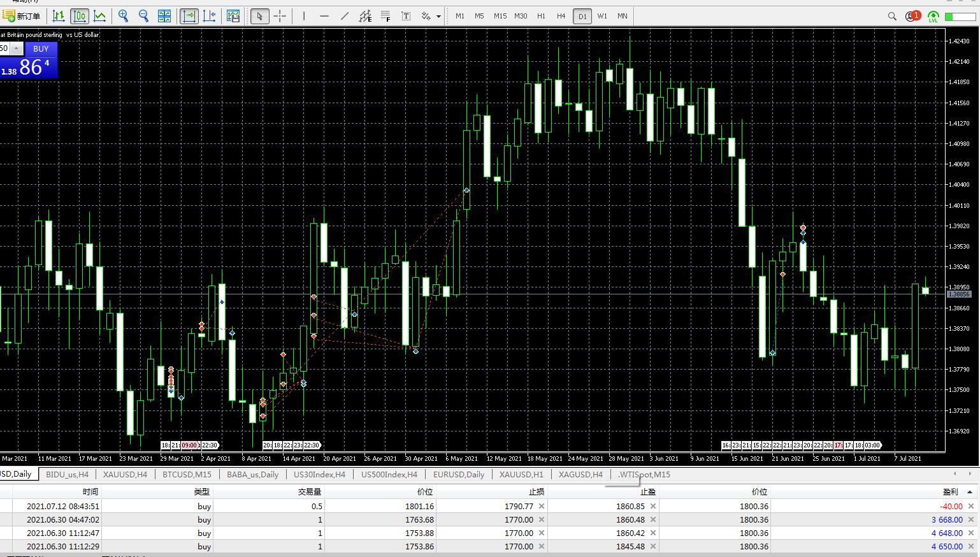
Task: Select the D1 daily timeframe
Action: [582, 16]
